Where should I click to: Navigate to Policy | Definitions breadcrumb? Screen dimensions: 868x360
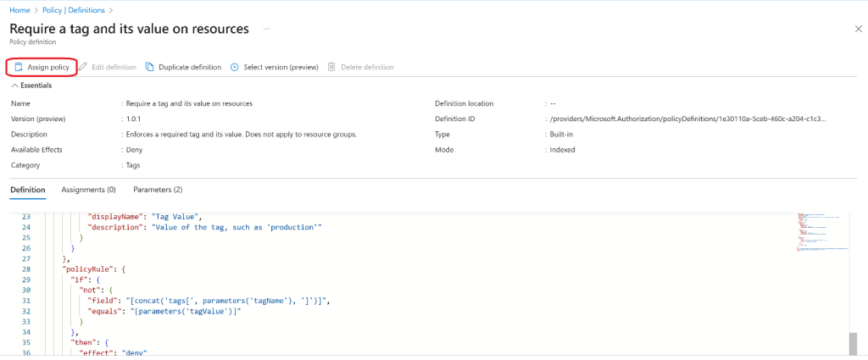[75, 9]
